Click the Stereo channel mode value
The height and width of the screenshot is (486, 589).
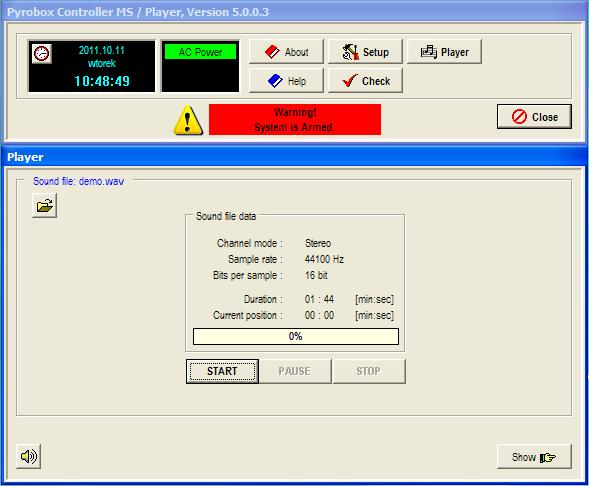(x=318, y=243)
